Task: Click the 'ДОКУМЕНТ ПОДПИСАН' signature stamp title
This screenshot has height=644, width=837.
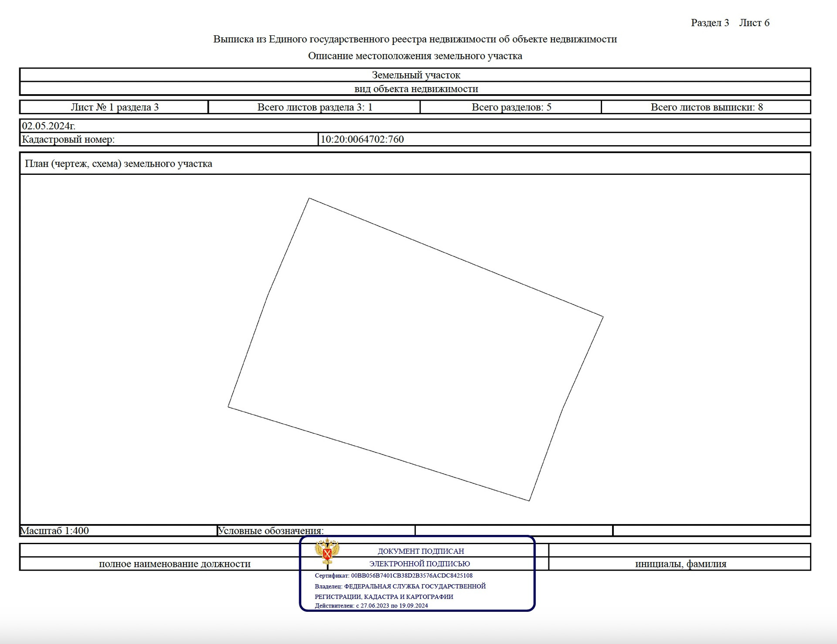Action: point(421,551)
